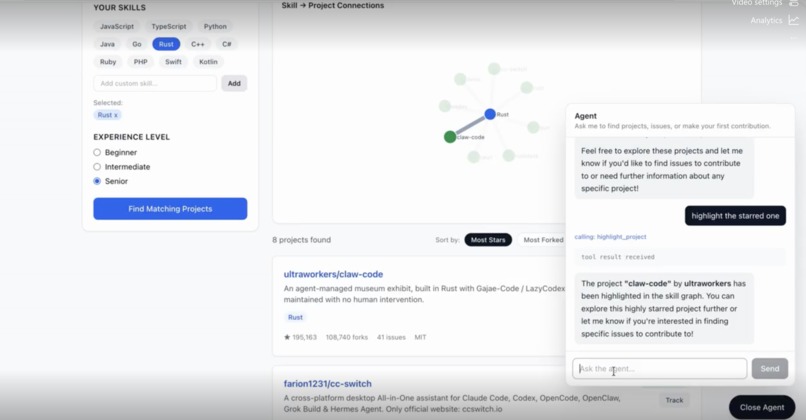This screenshot has width=806, height=420.
Task: Click Find Matching Projects button
Action: [170, 209]
